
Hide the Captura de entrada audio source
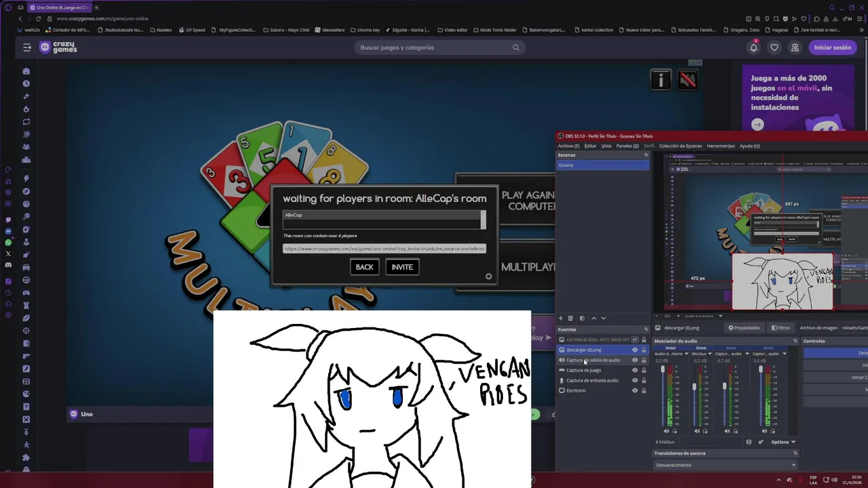[635, 380]
